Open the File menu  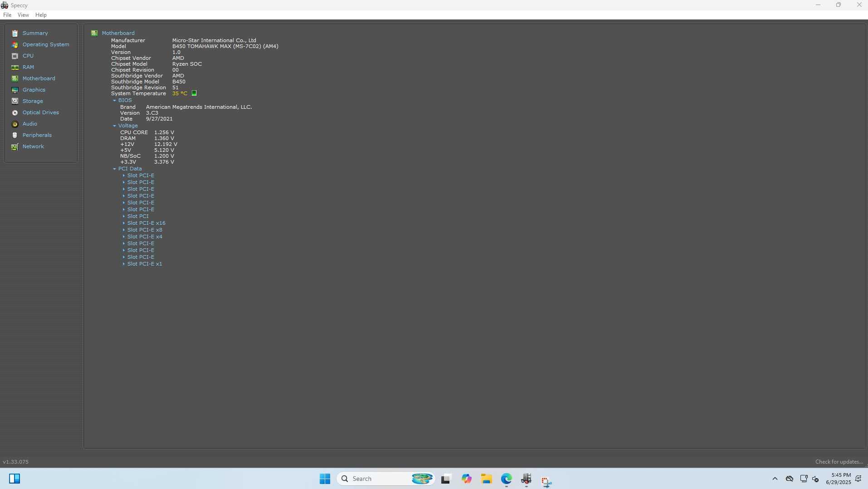(7, 15)
